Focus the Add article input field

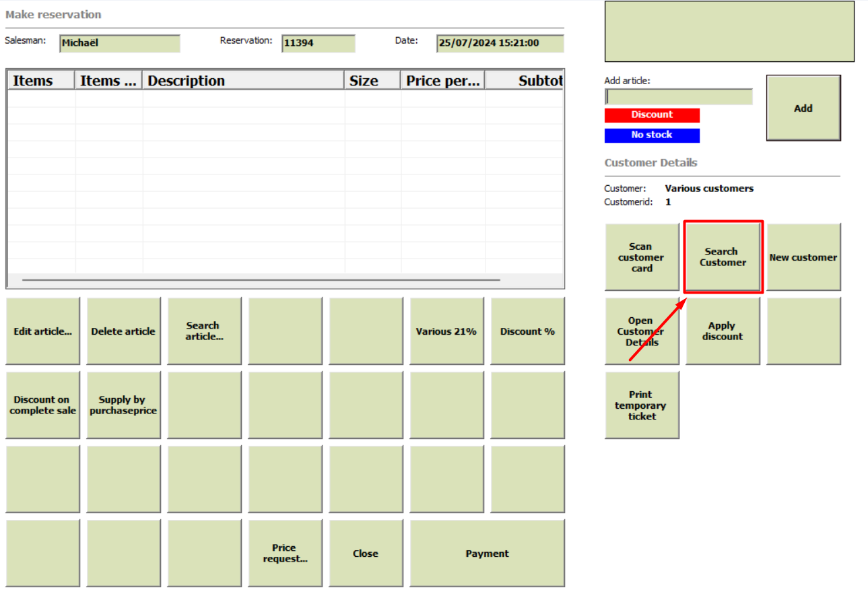pos(679,97)
